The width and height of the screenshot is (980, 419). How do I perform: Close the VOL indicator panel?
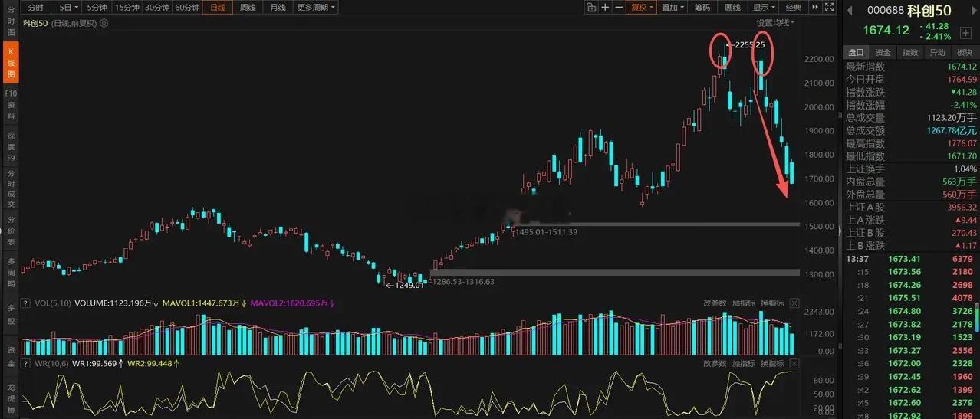(x=794, y=303)
